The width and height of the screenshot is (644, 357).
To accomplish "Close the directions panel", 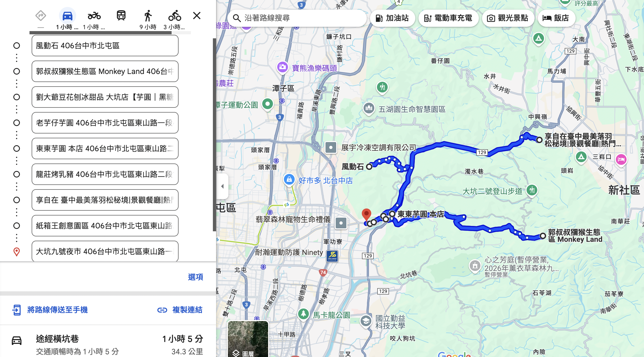I will pyautogui.click(x=197, y=16).
